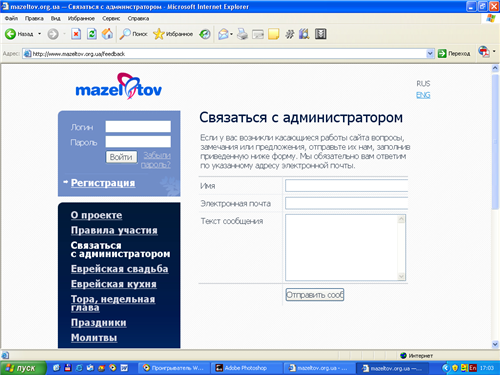Click the address URL field

click(x=228, y=53)
